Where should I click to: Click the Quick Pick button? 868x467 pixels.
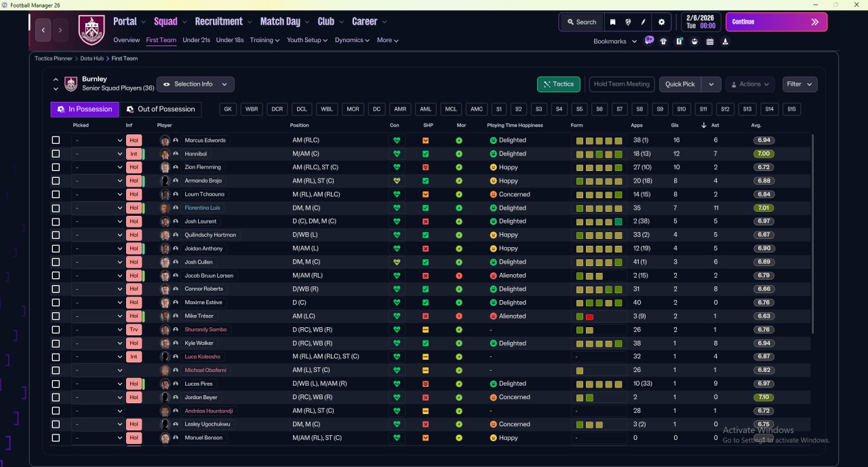coord(680,84)
